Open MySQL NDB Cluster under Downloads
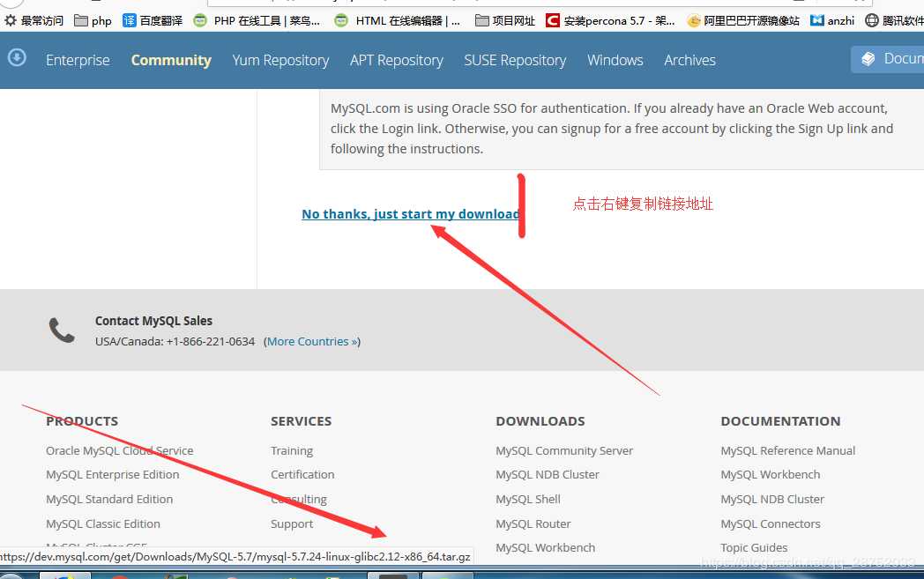The width and height of the screenshot is (924, 579). (548, 475)
